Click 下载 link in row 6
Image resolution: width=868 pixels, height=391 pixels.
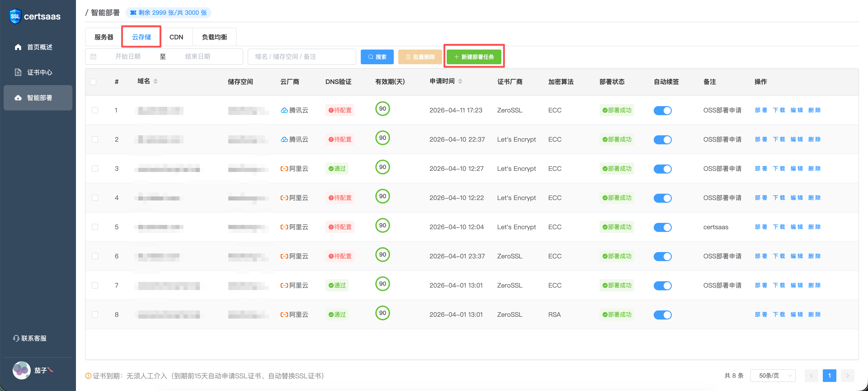tap(779, 256)
